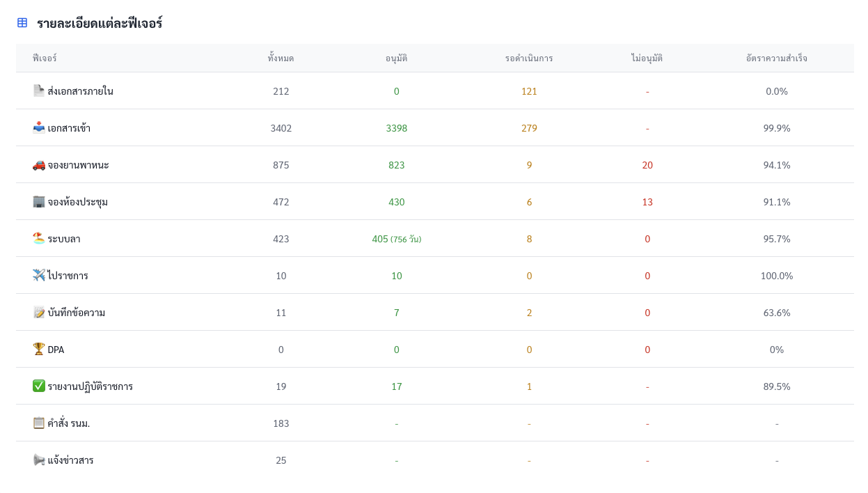The width and height of the screenshot is (868, 493).
Task: Click the ไม่อนุมัติ column header
Action: (x=647, y=58)
